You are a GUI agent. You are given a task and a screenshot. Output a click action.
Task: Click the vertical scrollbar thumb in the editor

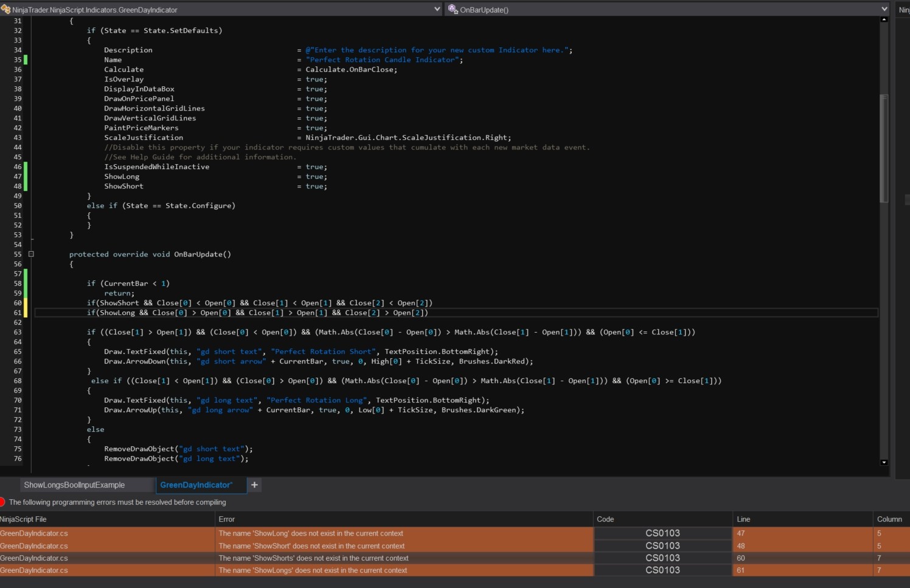click(x=884, y=148)
